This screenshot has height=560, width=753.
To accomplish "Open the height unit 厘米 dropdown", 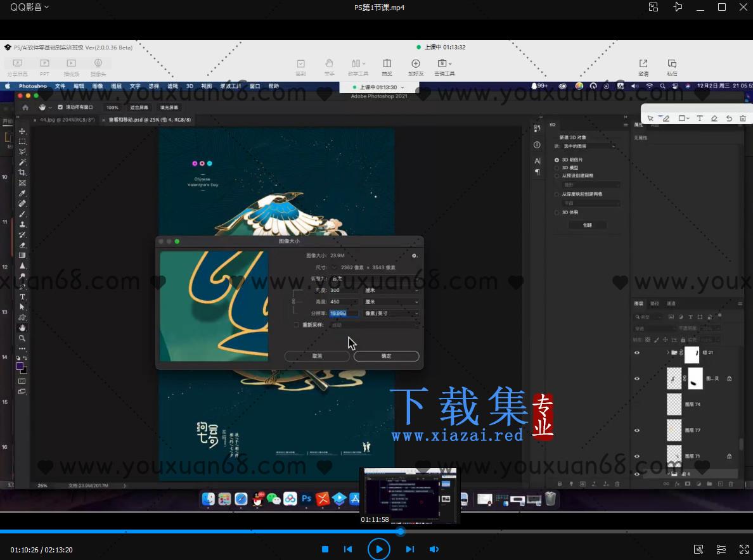I will click(391, 302).
